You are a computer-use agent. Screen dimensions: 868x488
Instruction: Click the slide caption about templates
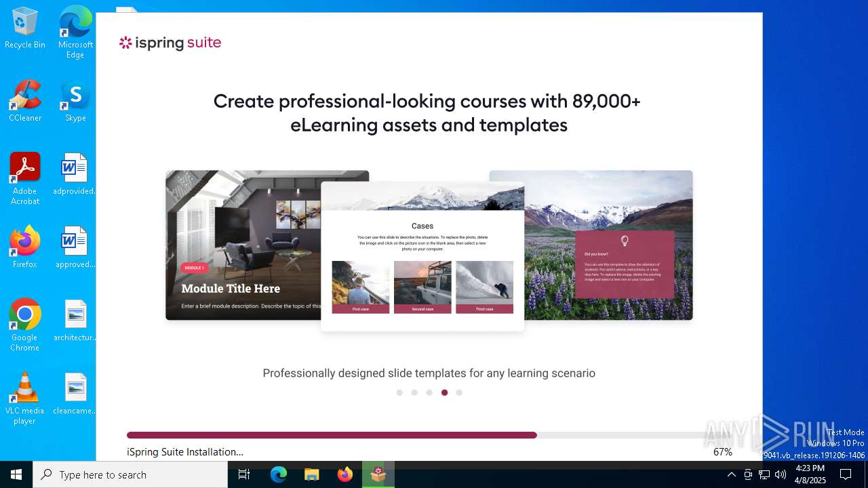tap(429, 373)
